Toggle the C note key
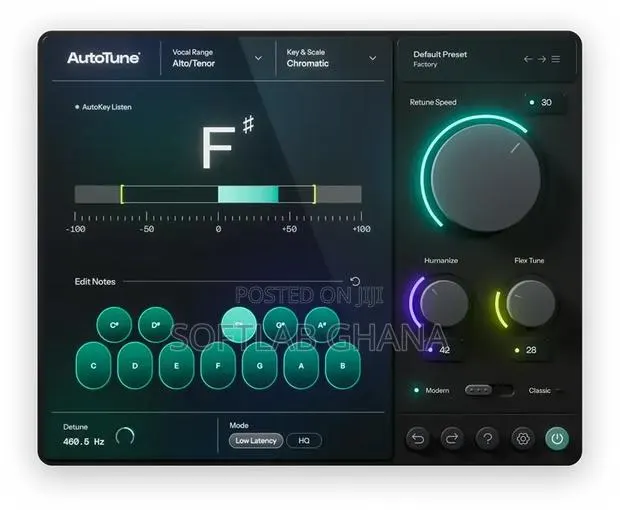620x510 pixels. (x=93, y=366)
